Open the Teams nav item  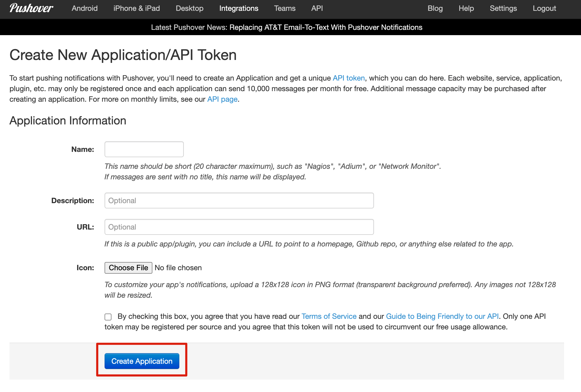point(285,8)
